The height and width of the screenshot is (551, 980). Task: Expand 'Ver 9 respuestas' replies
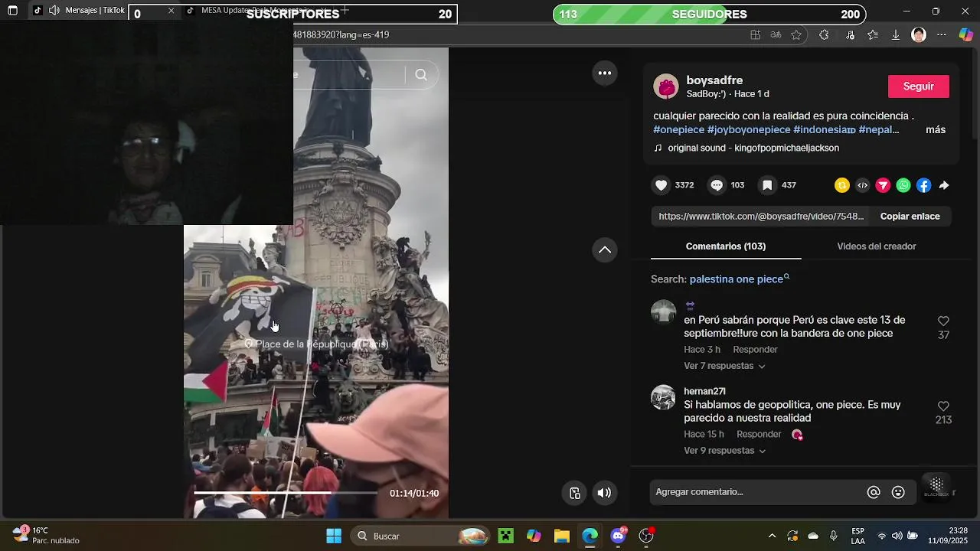click(x=724, y=451)
